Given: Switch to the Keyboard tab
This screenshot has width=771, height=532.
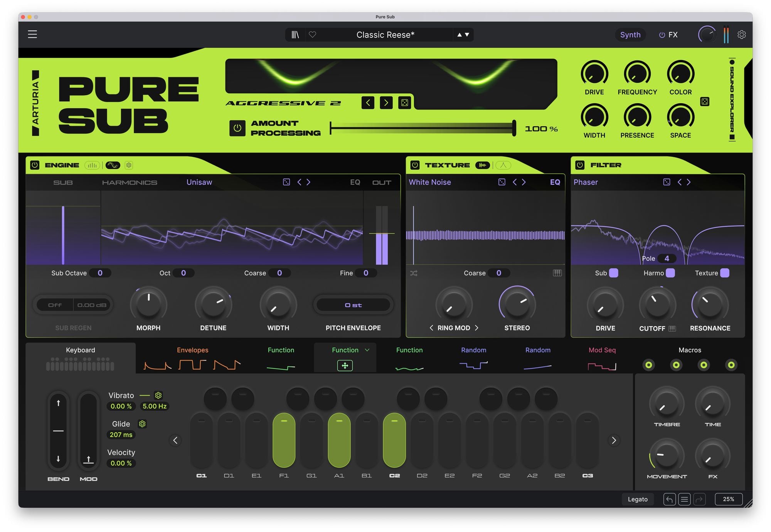Looking at the screenshot, I should 80,358.
